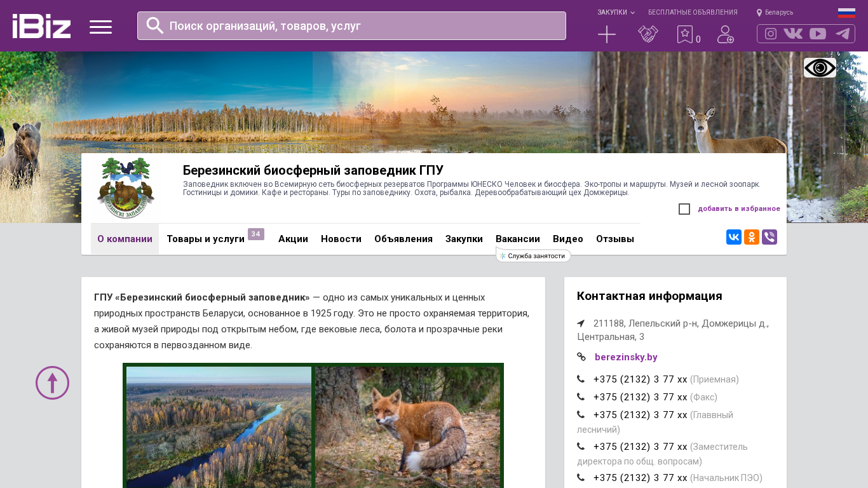The width and height of the screenshot is (868, 488).
Task: Visit the berezinsky.by website link
Action: tap(626, 357)
